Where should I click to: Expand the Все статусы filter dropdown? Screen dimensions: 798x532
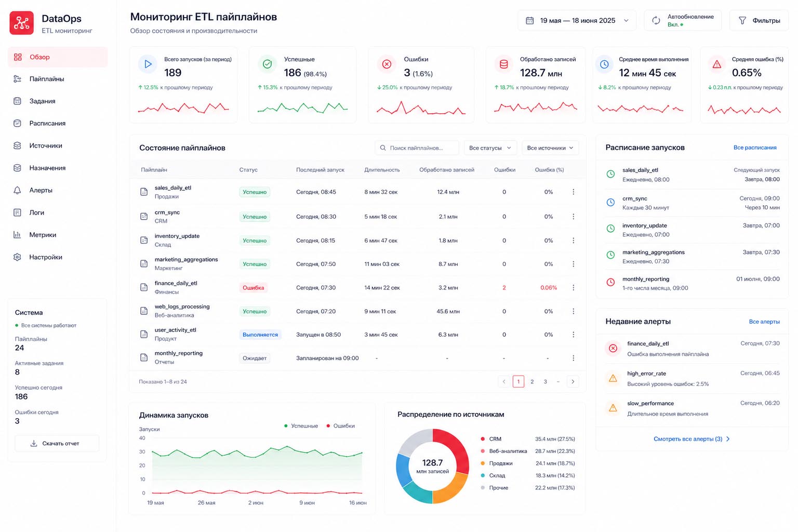[x=490, y=148]
